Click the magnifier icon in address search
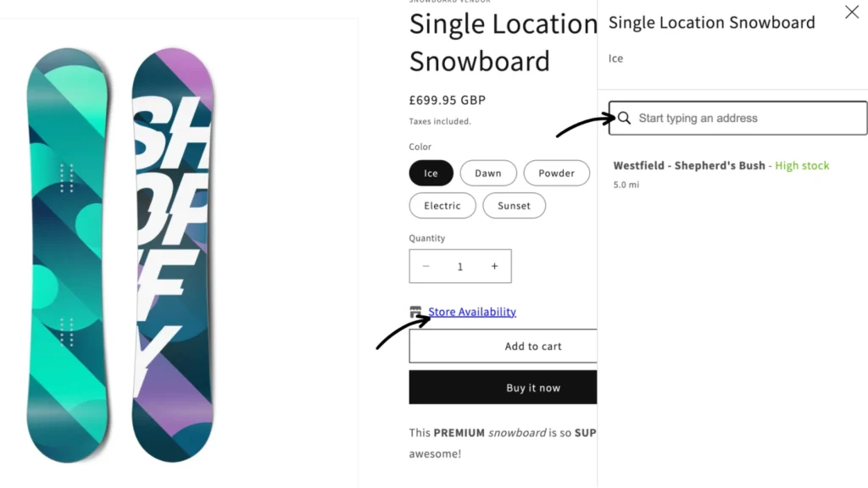The width and height of the screenshot is (868, 488). point(624,119)
